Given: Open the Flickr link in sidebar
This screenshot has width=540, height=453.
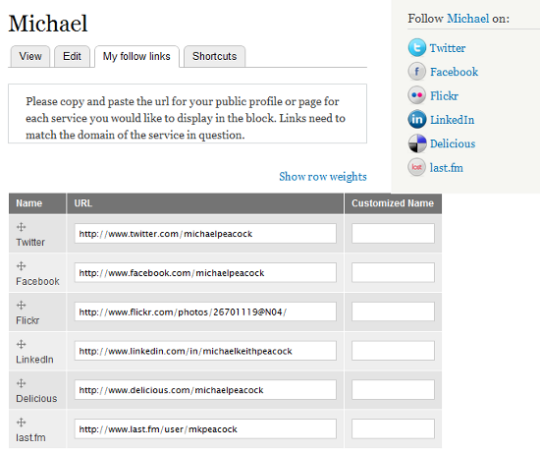Looking at the screenshot, I should click(x=444, y=96).
